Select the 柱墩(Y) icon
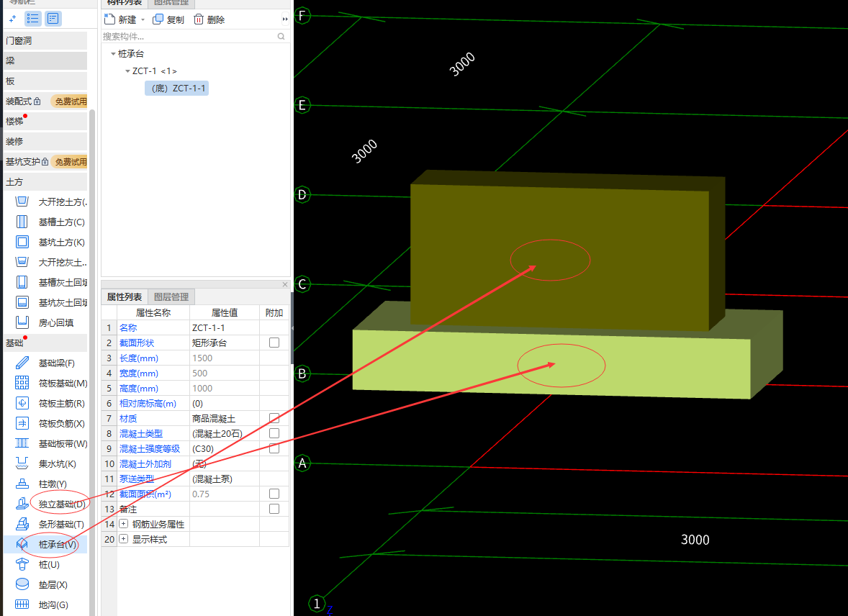The image size is (848, 616). [22, 484]
